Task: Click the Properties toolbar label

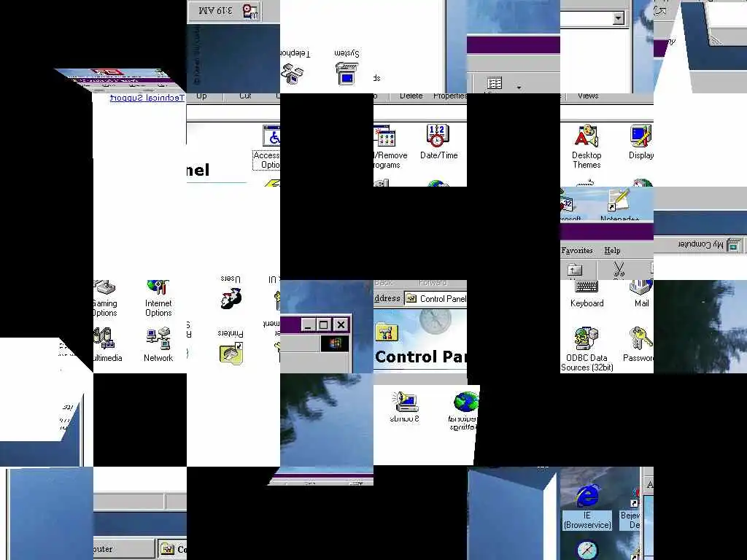Action: 450,96
